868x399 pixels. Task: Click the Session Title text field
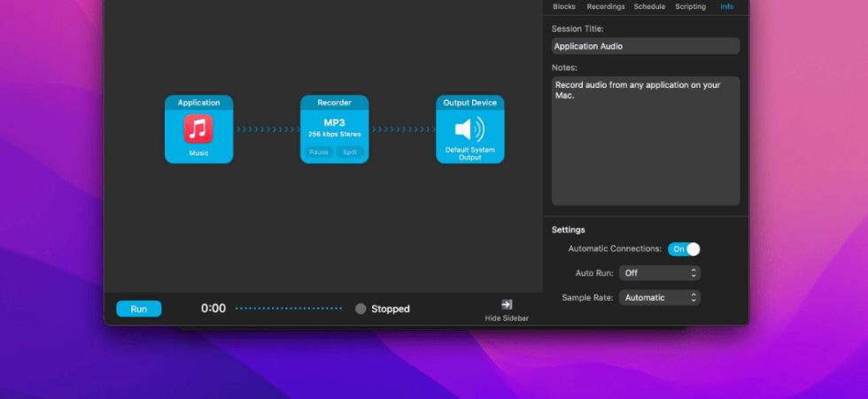[x=646, y=46]
